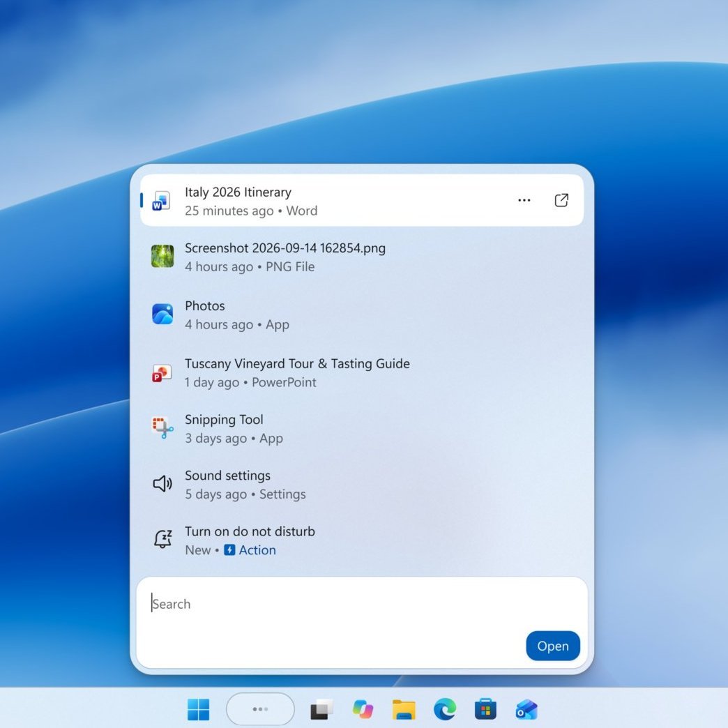
Task: Open Task View from the taskbar
Action: click(321, 709)
